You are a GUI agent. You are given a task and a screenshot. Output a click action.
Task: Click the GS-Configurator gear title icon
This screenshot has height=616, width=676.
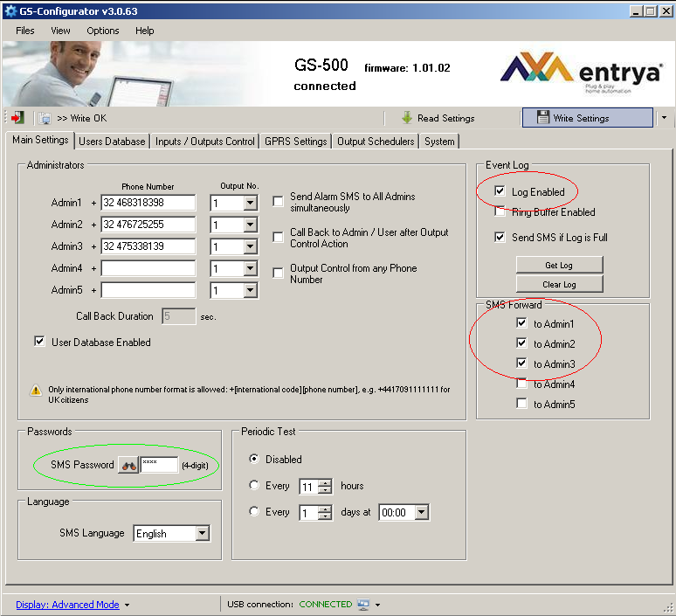tap(10, 10)
